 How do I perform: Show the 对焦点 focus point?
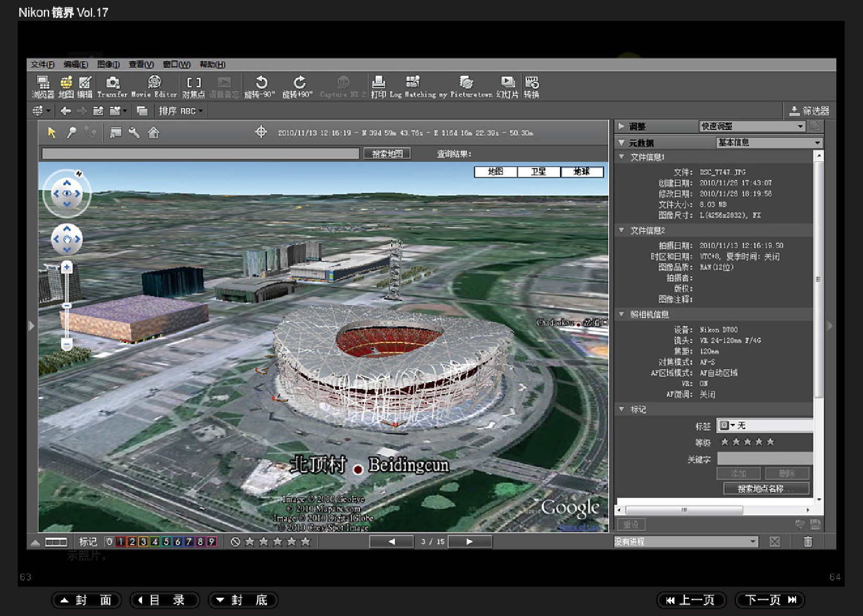point(193,87)
